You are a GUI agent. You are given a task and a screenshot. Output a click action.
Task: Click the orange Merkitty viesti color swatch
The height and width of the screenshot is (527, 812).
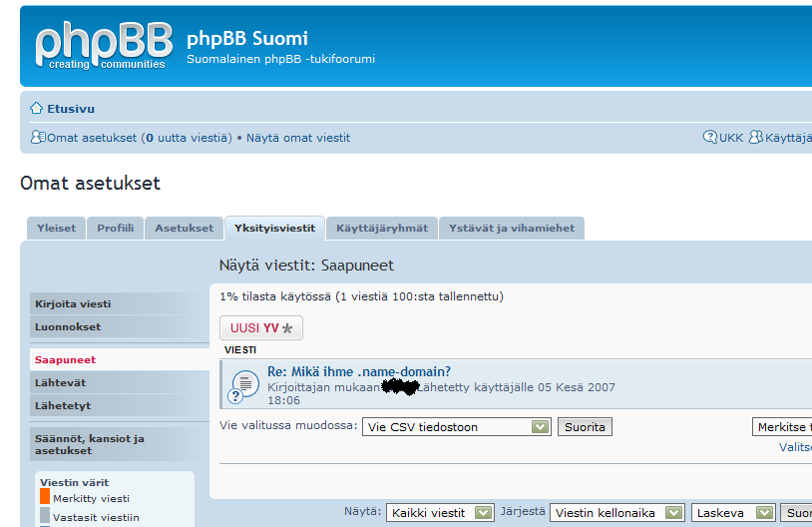(x=44, y=498)
